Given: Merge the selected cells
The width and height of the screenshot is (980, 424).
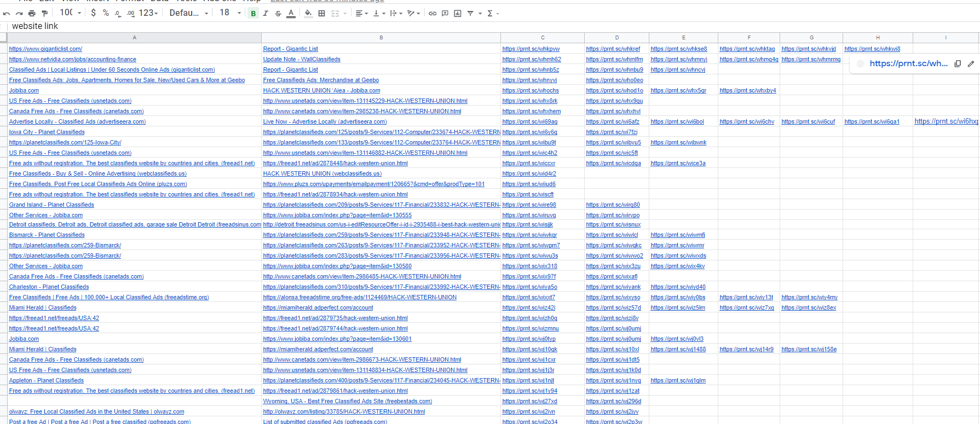Looking at the screenshot, I should point(335,13).
